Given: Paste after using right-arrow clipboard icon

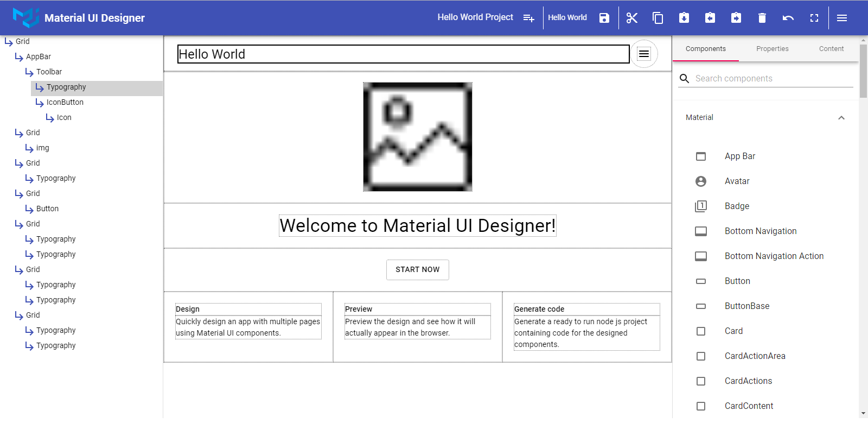Looking at the screenshot, I should click(x=736, y=18).
